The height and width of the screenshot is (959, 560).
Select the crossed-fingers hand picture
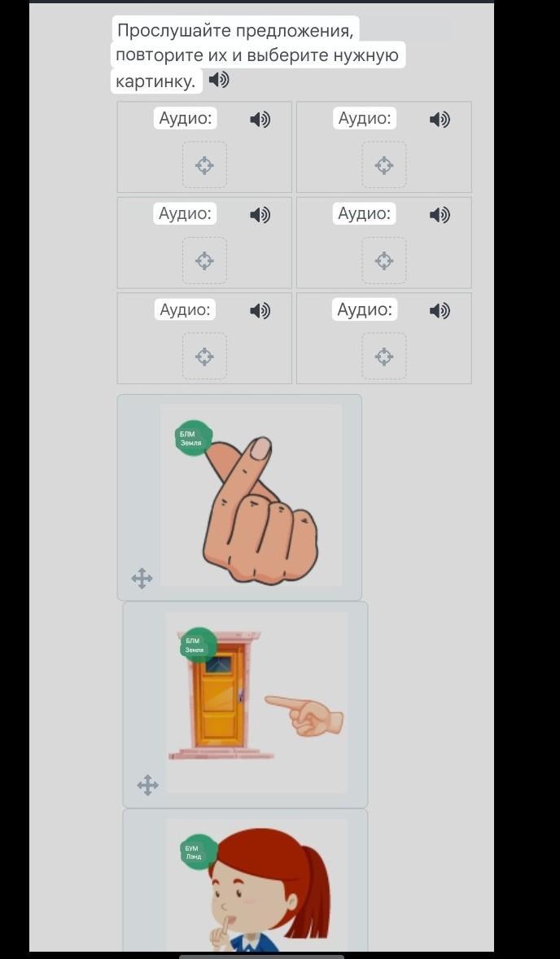click(x=252, y=496)
